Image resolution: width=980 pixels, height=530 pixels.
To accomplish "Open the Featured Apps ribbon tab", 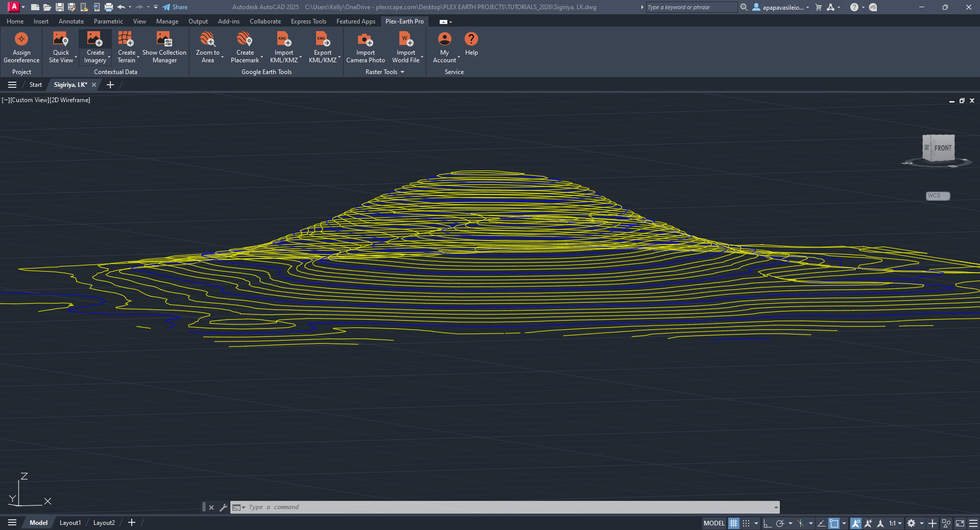I will 356,21.
